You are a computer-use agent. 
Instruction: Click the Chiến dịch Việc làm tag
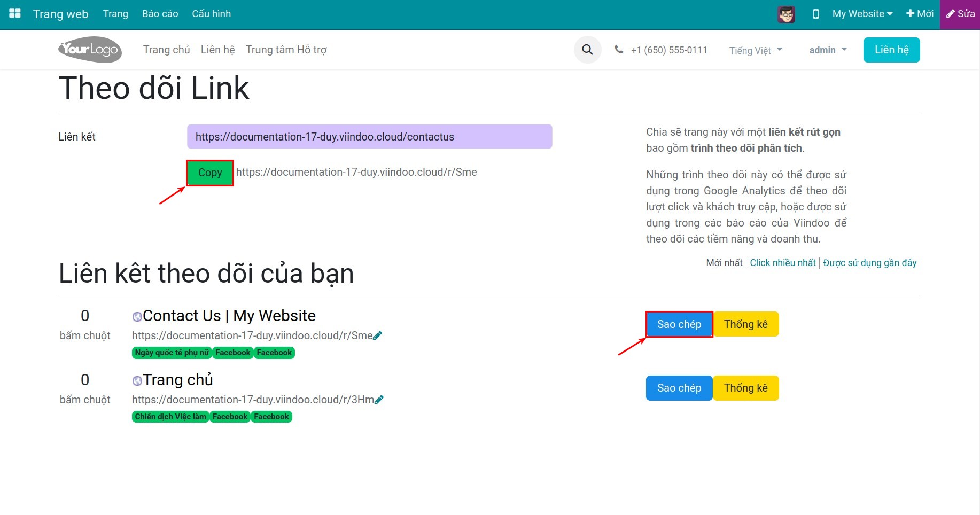tap(170, 417)
